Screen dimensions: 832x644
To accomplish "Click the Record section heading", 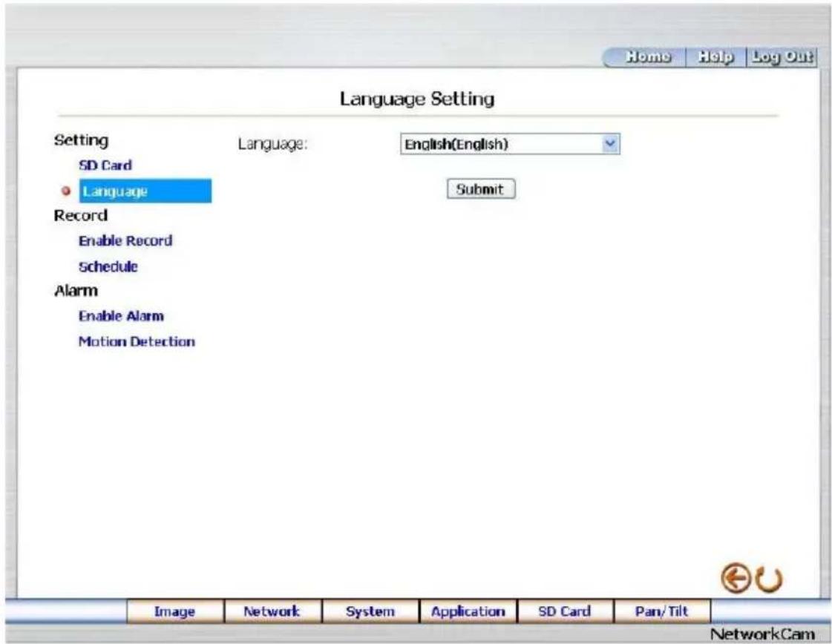I will tap(81, 216).
